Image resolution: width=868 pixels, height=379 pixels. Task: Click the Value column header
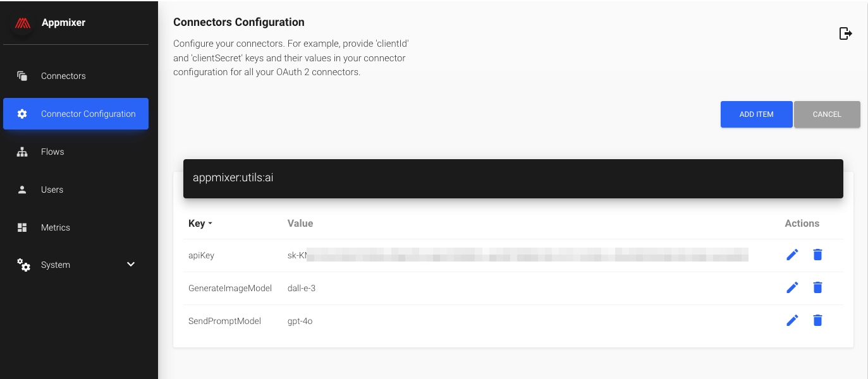(x=300, y=223)
